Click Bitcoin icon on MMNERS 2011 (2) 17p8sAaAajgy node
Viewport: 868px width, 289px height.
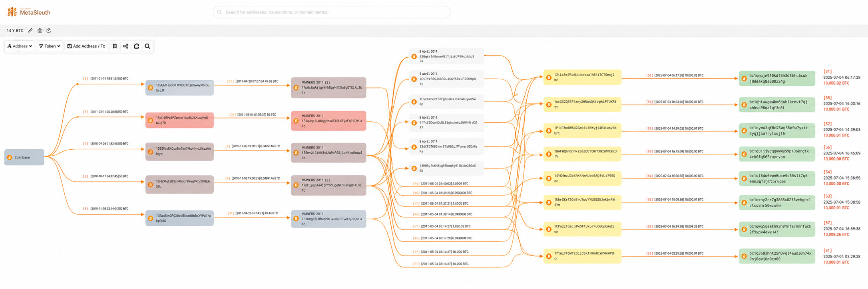(x=296, y=88)
